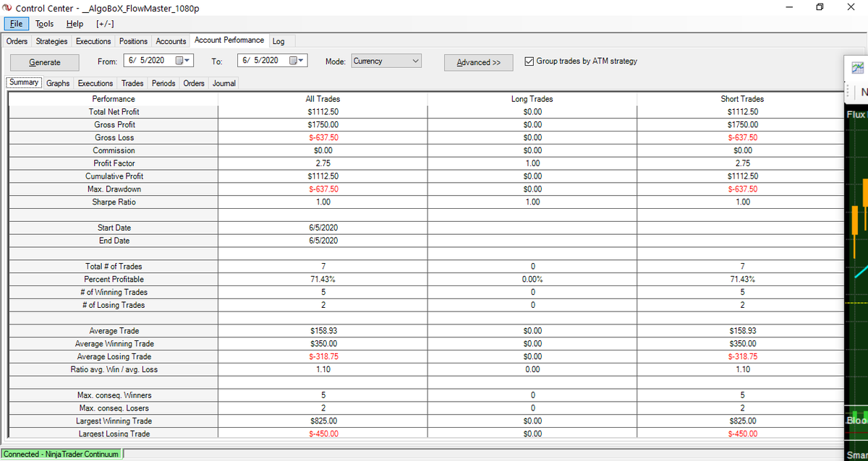868x461 pixels.
Task: Click the Max. conseq. Losers label
Action: pos(114,408)
